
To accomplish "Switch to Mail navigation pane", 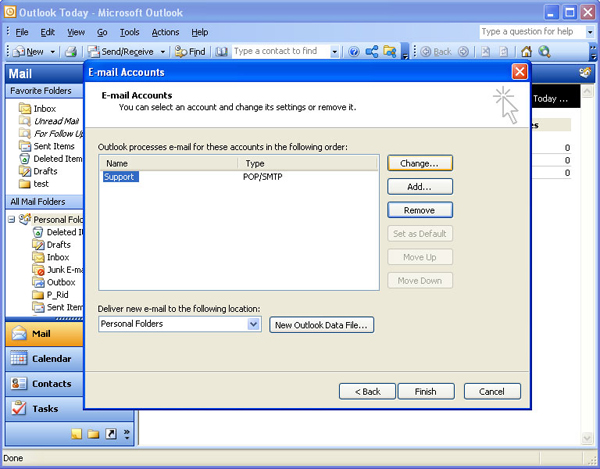I will pyautogui.click(x=44, y=334).
